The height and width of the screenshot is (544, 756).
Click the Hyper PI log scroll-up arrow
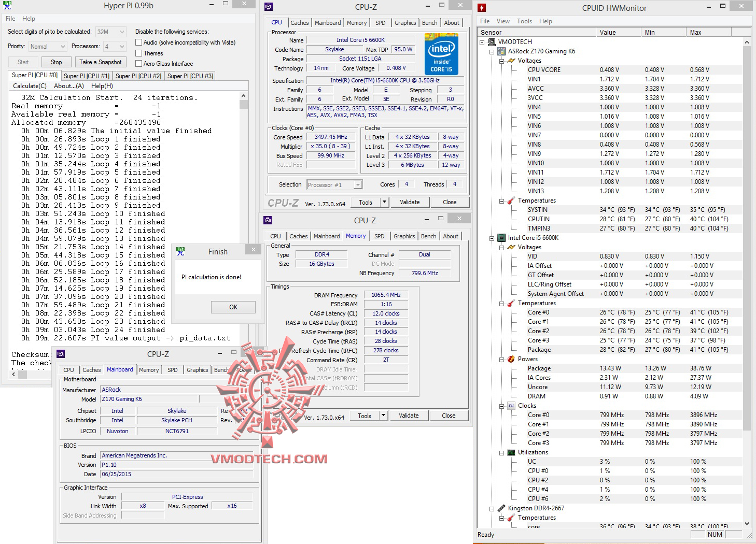click(243, 96)
